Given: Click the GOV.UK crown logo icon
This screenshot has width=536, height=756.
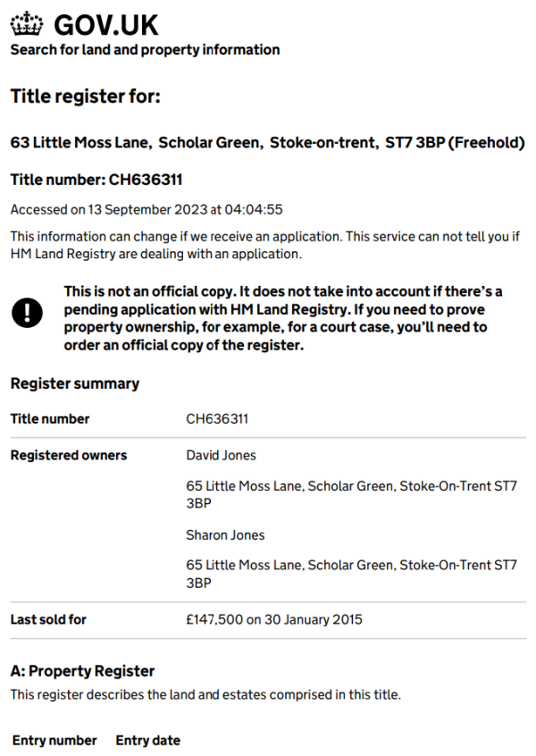Looking at the screenshot, I should (27, 23).
